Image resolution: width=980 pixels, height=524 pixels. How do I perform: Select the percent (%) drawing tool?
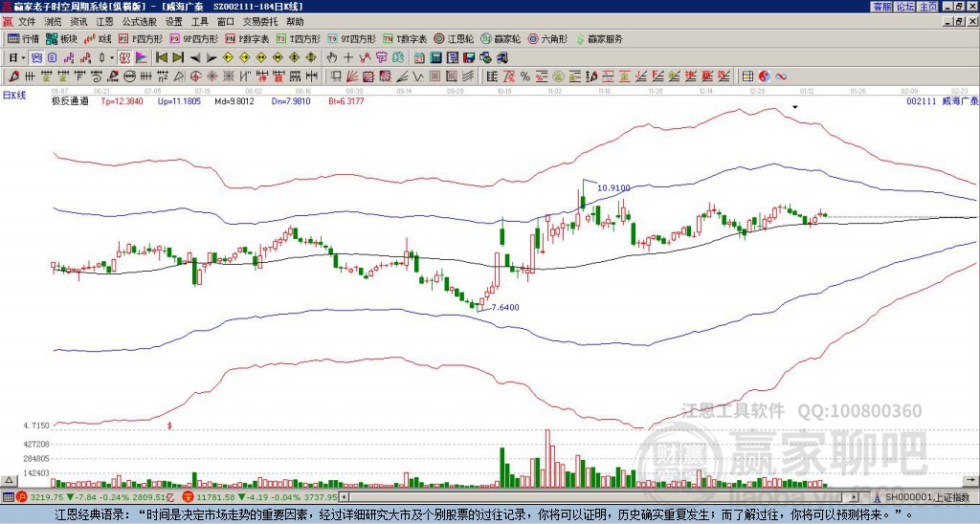click(x=525, y=76)
